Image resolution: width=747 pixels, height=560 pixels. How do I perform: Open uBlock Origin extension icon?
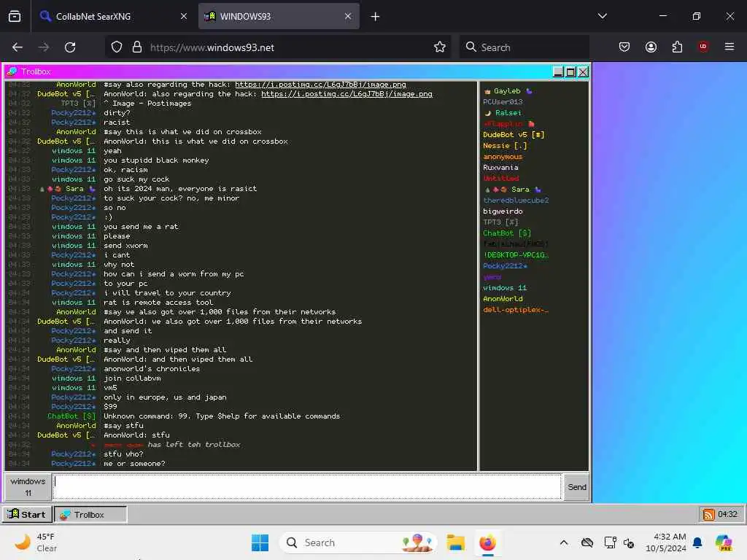point(703,47)
